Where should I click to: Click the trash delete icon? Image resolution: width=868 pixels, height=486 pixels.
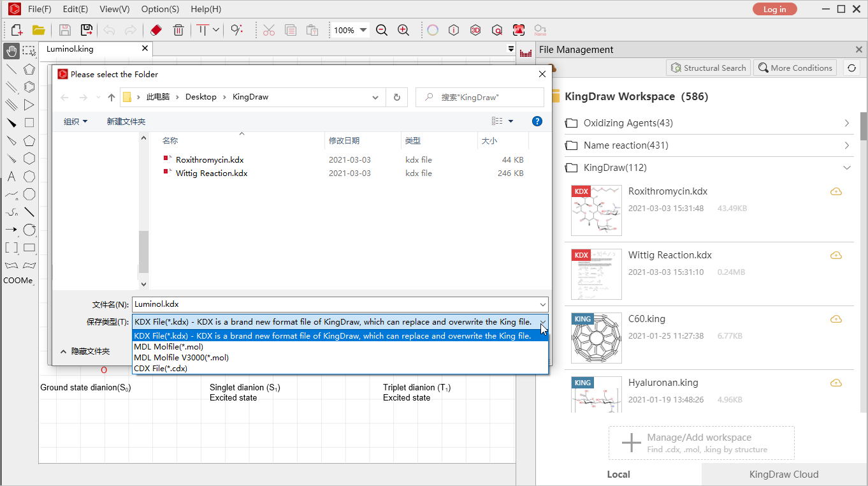[178, 30]
